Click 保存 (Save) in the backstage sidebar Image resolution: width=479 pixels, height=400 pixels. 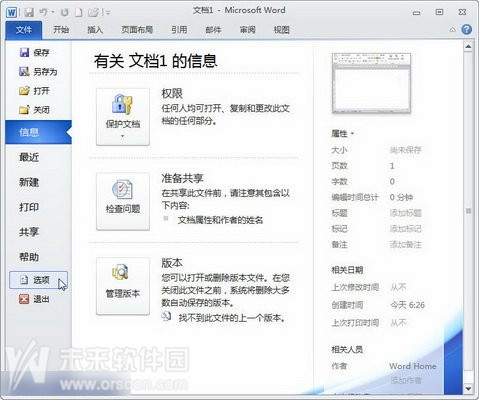tap(35, 52)
